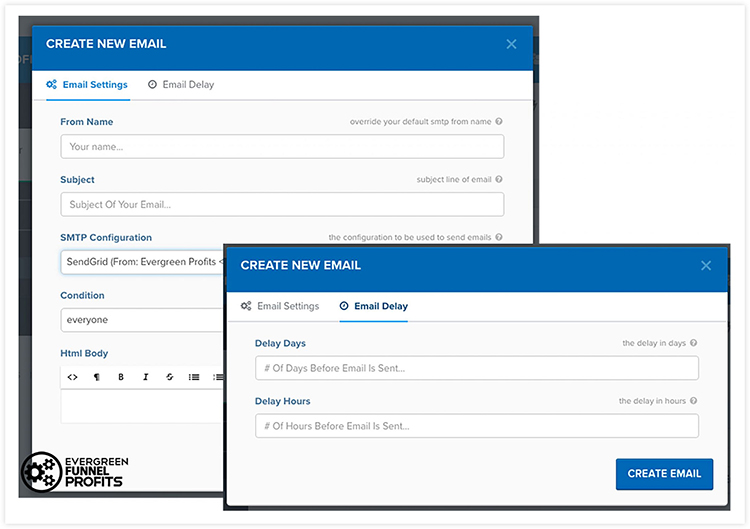Open Email Delay tab in back dialog
Viewport: 750px width, 529px height.
(181, 85)
